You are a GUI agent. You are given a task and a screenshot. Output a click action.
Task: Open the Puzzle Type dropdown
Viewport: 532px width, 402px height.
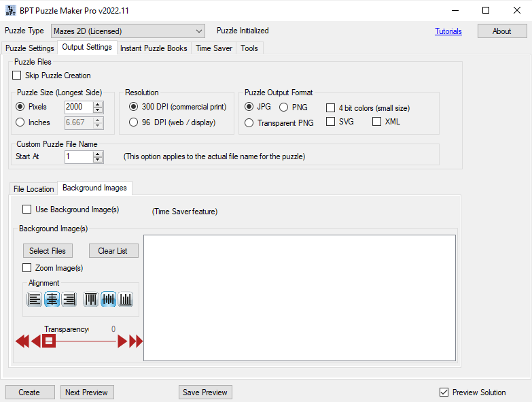tap(128, 31)
